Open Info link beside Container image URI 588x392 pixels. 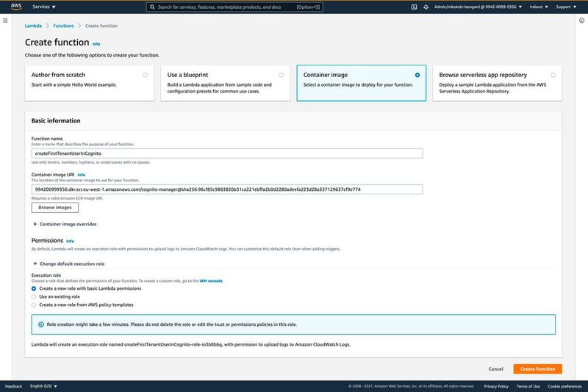pos(82,175)
